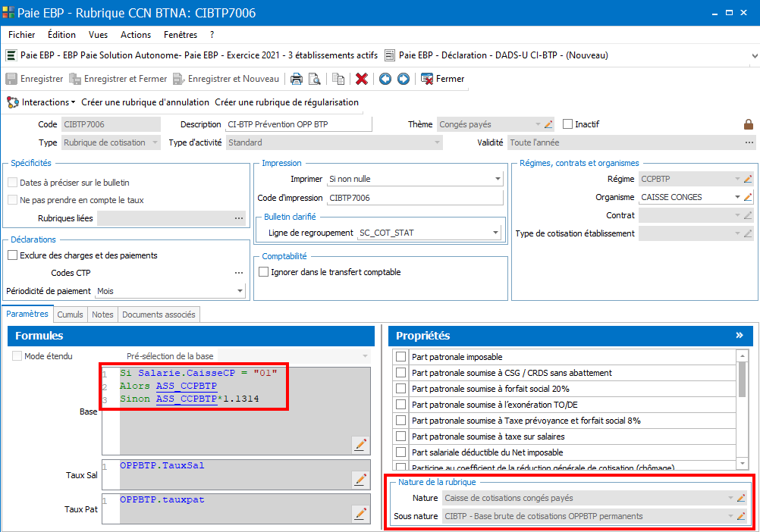Image resolution: width=760 pixels, height=532 pixels.
Task: Open Ligne de regroupement dropdown
Action: (495, 233)
